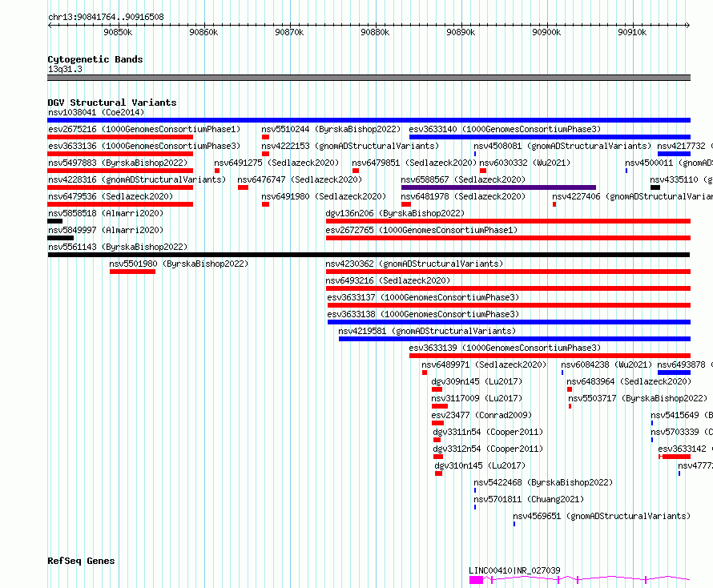Select nsv6588567 (Sedlazeck2020) label

pyautogui.click(x=463, y=179)
